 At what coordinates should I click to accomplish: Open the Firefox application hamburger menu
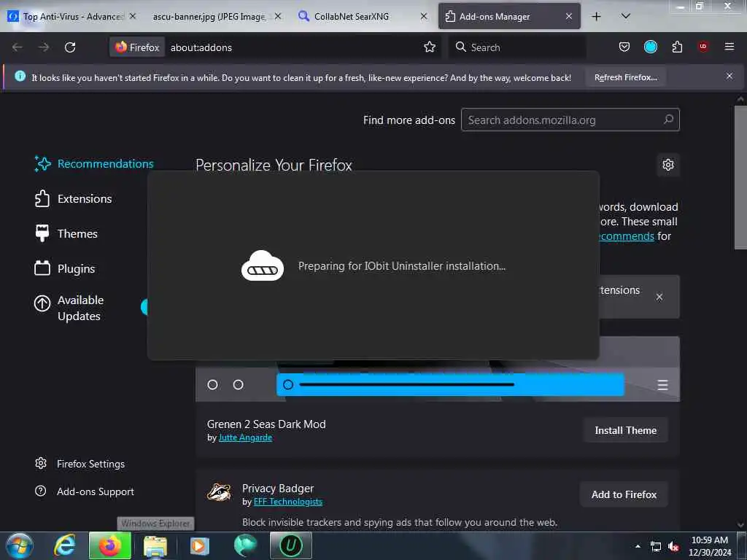(729, 47)
